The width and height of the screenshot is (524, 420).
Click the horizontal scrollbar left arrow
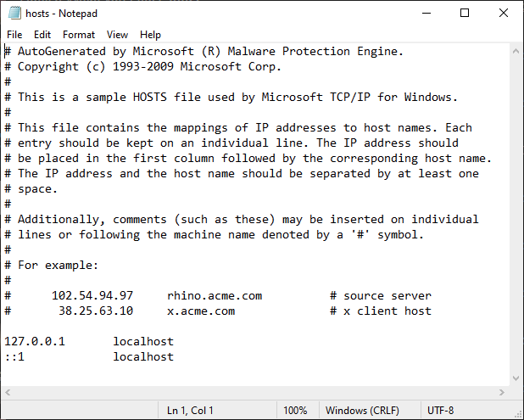coord(8,392)
